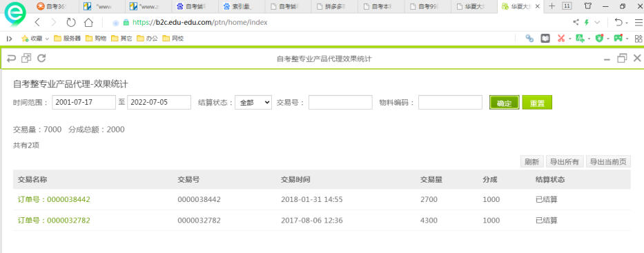The width and height of the screenshot is (644, 253).
Task: Click the green translate extension icon
Action: 580,38
